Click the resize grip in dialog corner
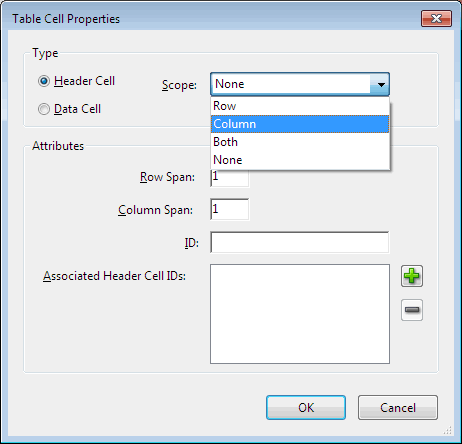Viewport: 462px width, 444px height. (448, 430)
